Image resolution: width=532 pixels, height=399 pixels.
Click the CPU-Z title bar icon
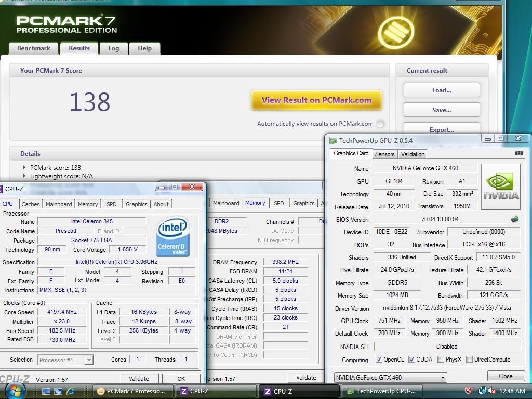[1, 189]
